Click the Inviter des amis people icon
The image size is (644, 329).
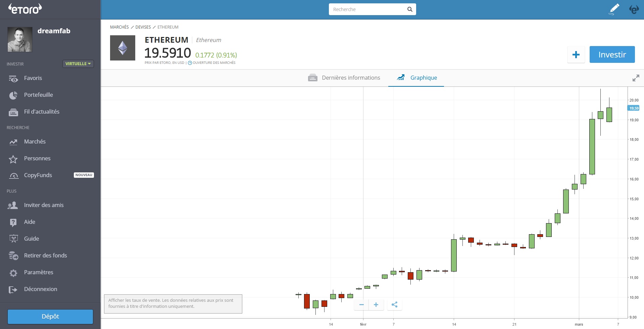[13, 205]
